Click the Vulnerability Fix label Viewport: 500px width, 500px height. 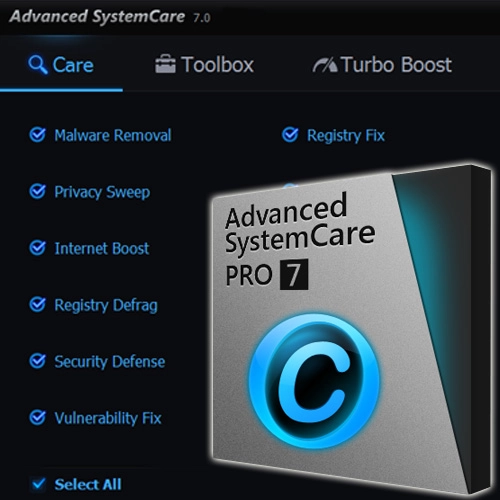pos(108,418)
